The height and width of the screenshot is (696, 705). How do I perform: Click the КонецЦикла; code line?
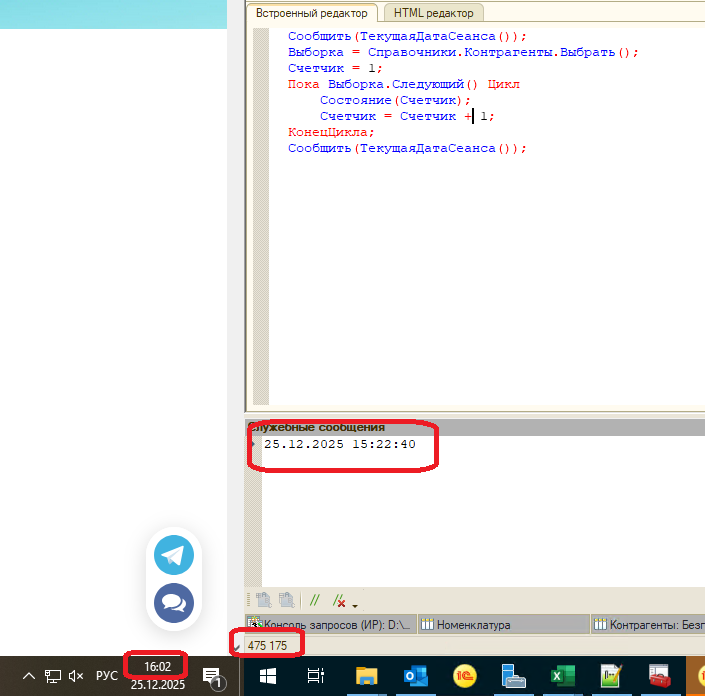331,132
